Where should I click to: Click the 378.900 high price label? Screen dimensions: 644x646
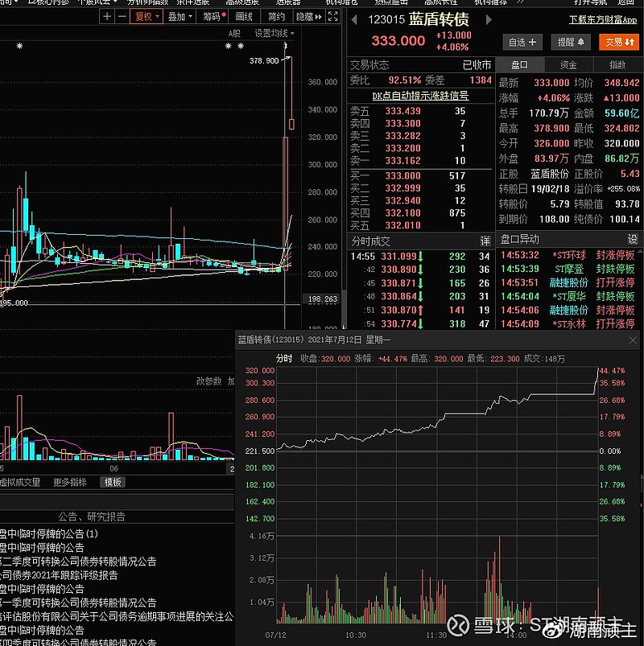point(264,60)
